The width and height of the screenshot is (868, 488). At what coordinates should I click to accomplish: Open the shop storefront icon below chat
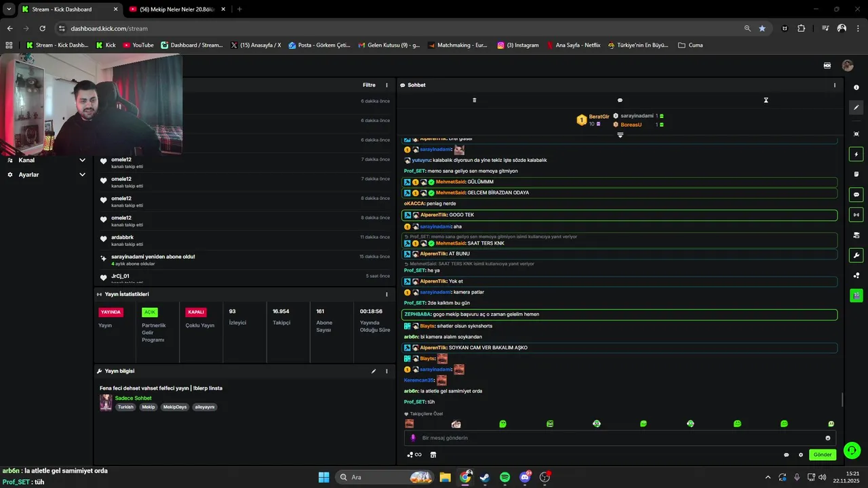433,455
